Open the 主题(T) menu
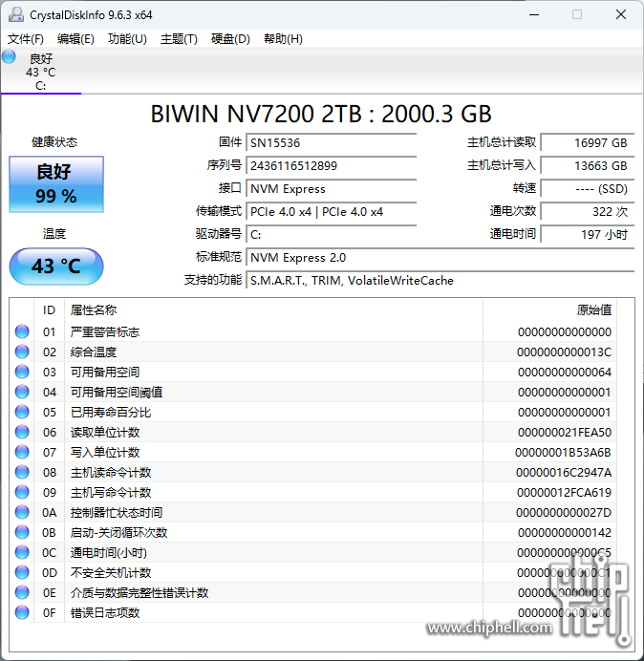 pyautogui.click(x=179, y=39)
